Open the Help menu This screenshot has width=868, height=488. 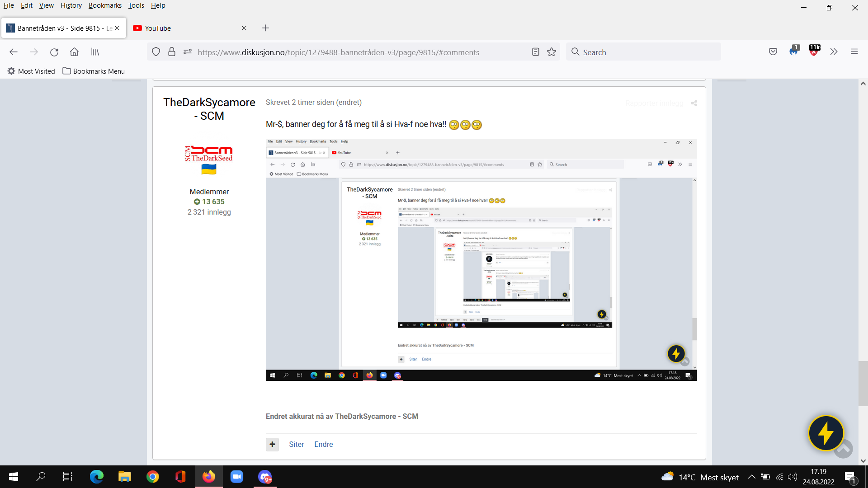[x=158, y=5]
